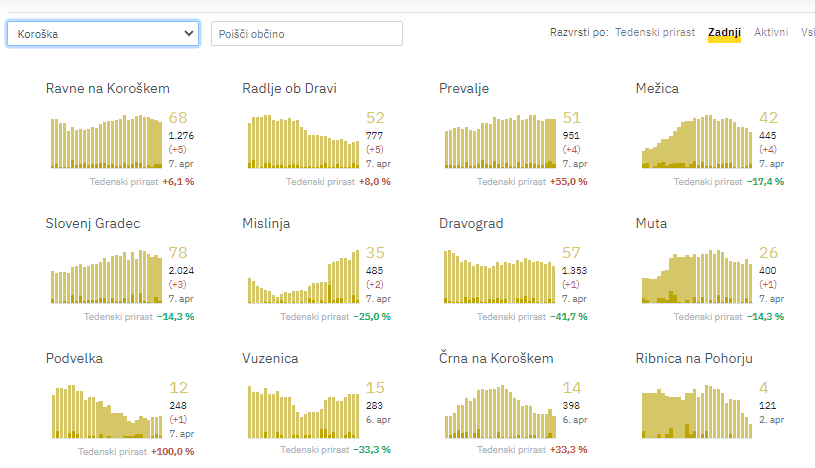This screenshot has height=468, width=815.
Task: Open Ravne na Koroškem municipality title
Action: [107, 88]
